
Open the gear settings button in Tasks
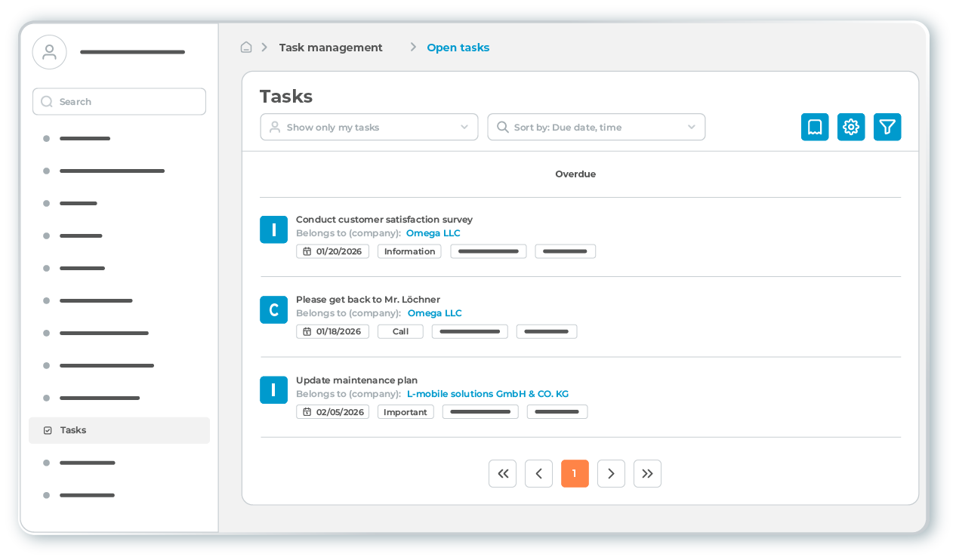click(x=851, y=127)
